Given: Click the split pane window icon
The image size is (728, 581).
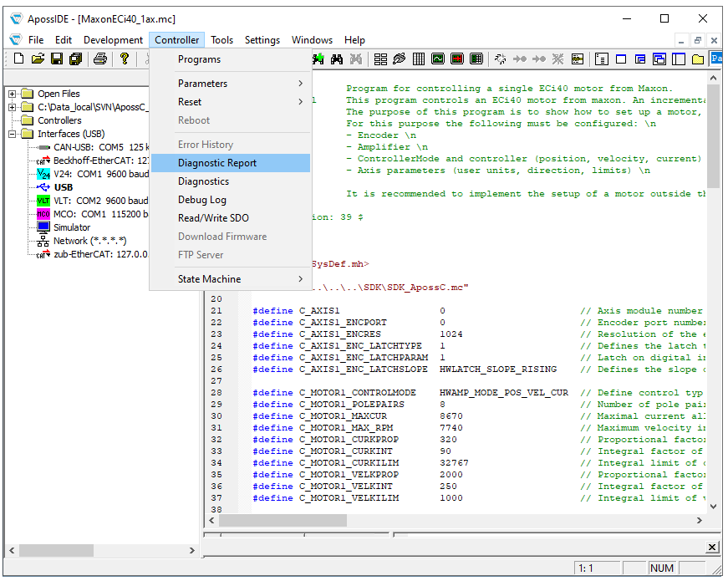Looking at the screenshot, I should (x=679, y=59).
